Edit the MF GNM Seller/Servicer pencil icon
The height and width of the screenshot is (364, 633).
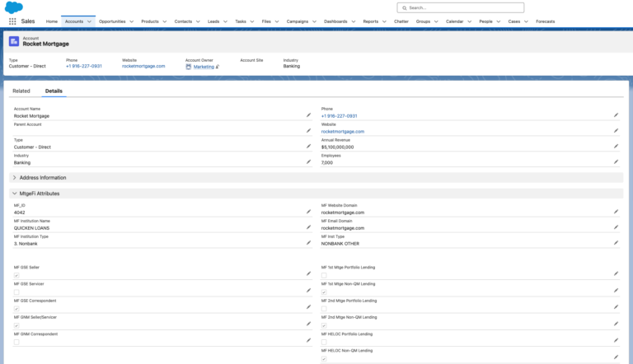click(308, 324)
